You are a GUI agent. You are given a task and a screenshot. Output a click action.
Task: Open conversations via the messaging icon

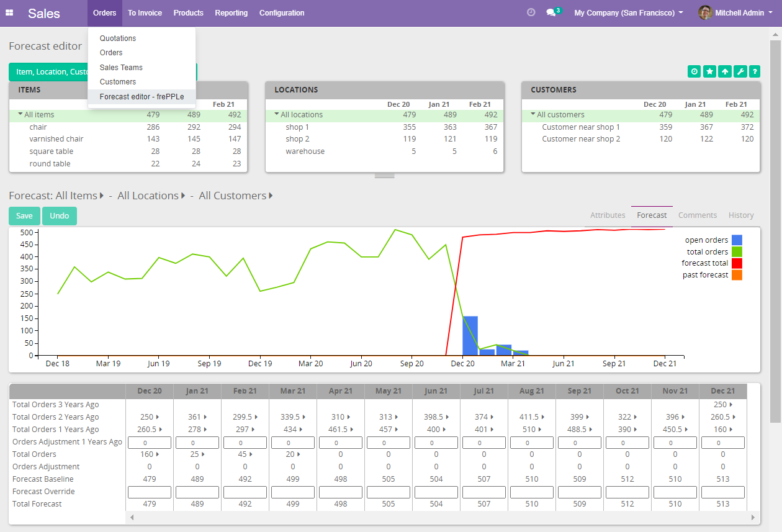coord(551,12)
